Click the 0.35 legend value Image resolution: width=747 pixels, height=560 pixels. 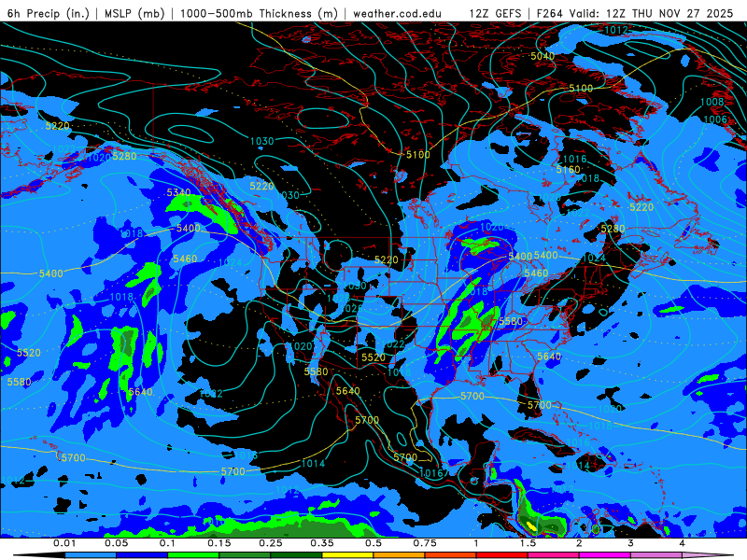point(322,543)
